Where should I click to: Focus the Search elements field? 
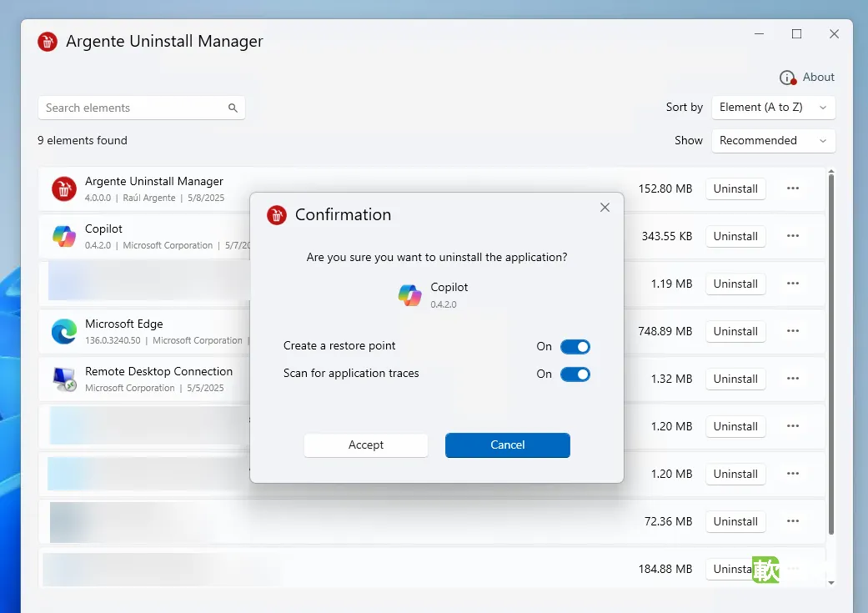point(141,108)
